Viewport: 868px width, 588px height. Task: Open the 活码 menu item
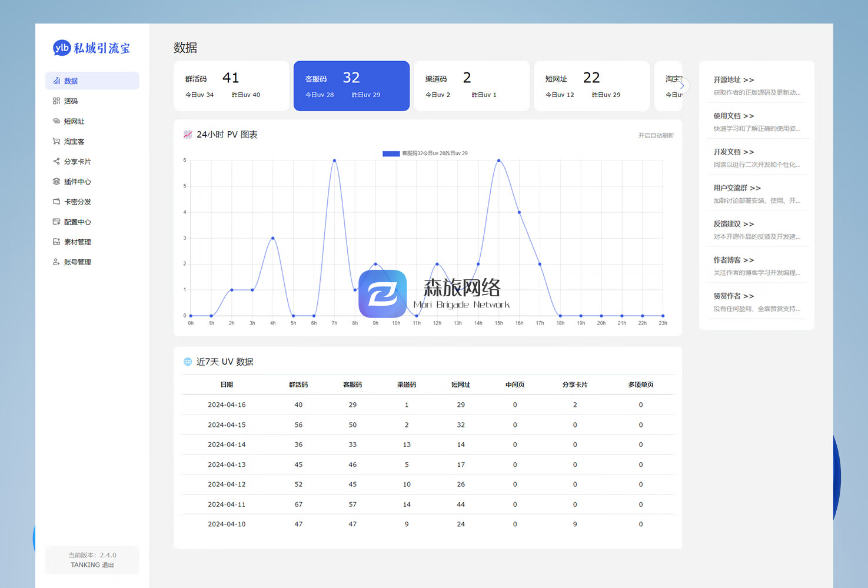[x=92, y=101]
